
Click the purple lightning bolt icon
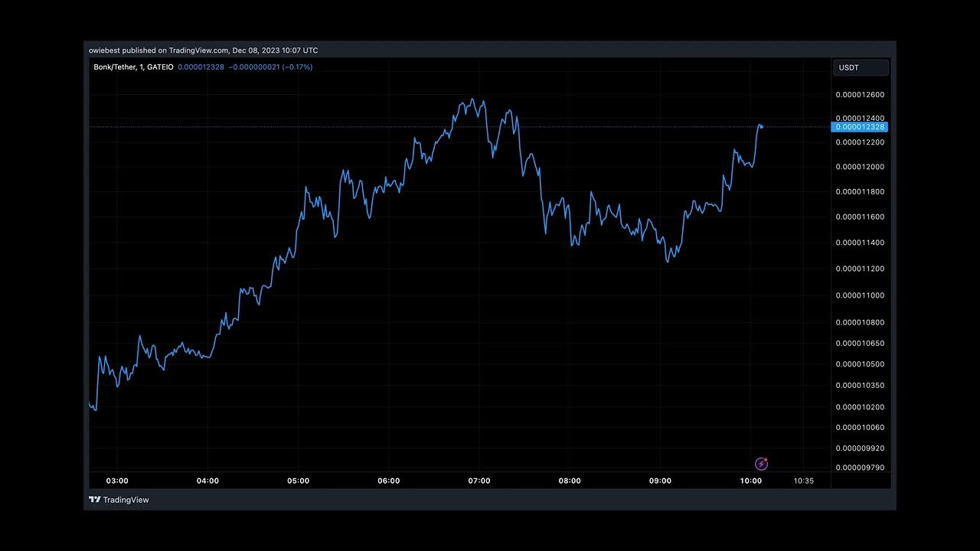[x=761, y=464]
